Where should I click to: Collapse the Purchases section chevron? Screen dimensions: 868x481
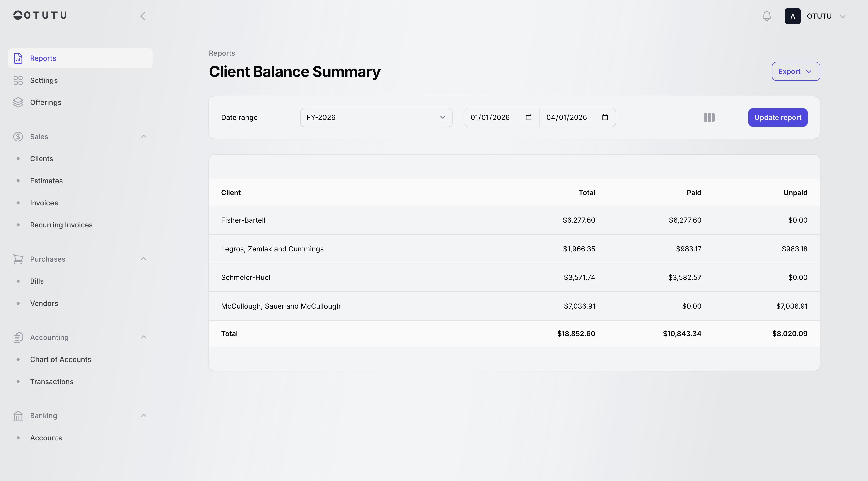click(x=144, y=259)
